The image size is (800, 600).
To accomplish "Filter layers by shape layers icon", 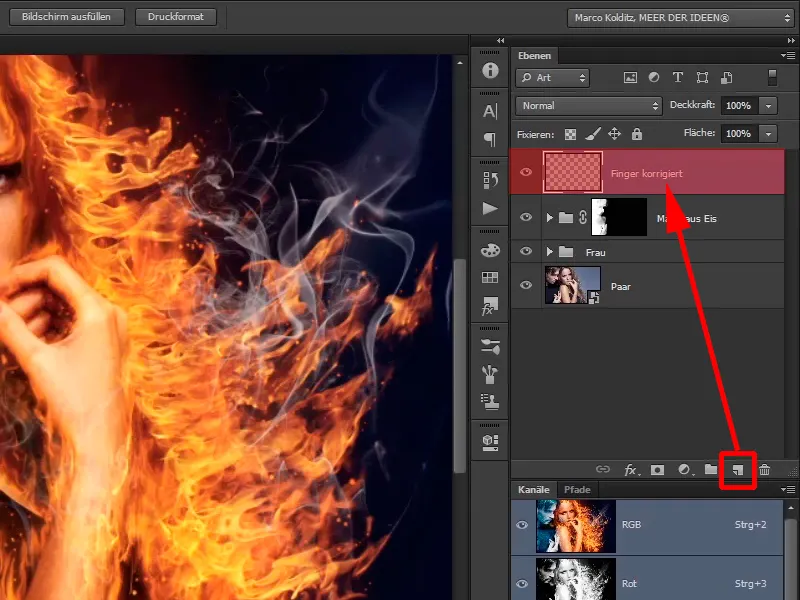I will [x=702, y=78].
